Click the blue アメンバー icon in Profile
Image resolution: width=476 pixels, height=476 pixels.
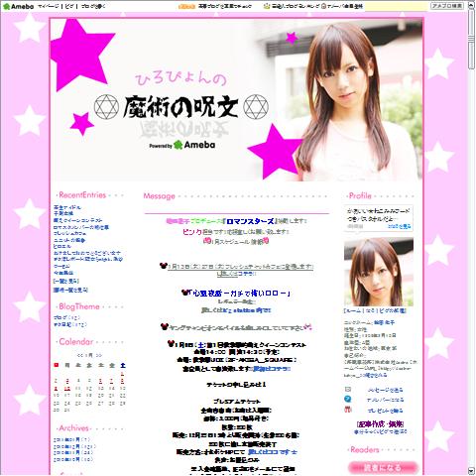point(348,399)
